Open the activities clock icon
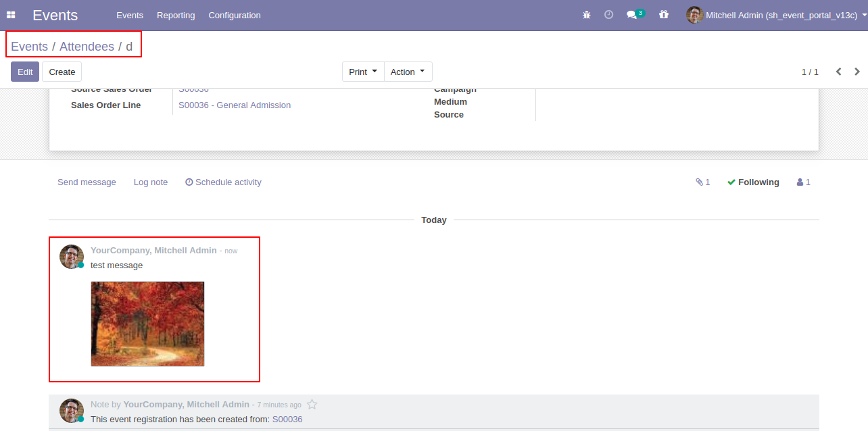The height and width of the screenshot is (431, 868). [x=608, y=15]
